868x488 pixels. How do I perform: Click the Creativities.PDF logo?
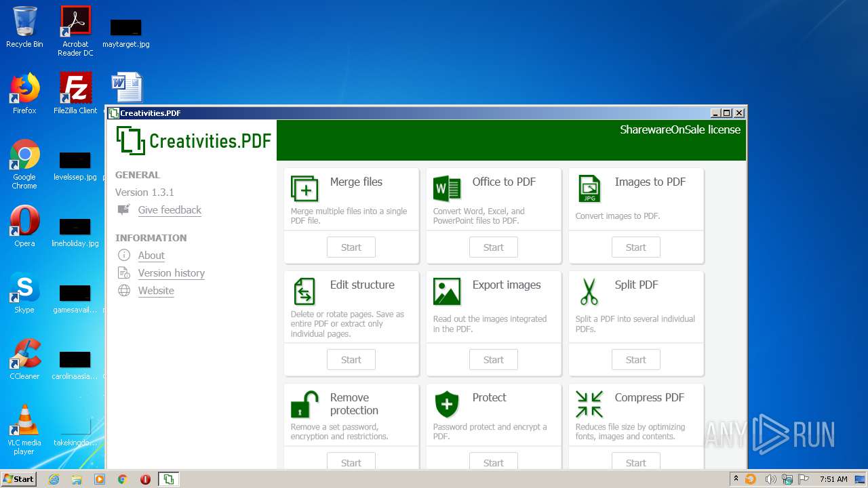pyautogui.click(x=193, y=140)
